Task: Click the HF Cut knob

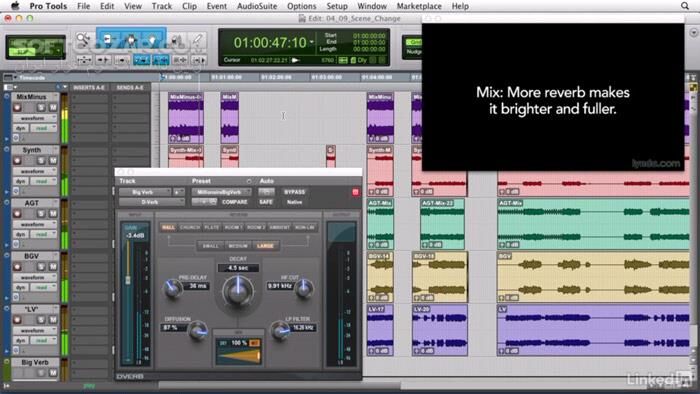Action: click(304, 288)
